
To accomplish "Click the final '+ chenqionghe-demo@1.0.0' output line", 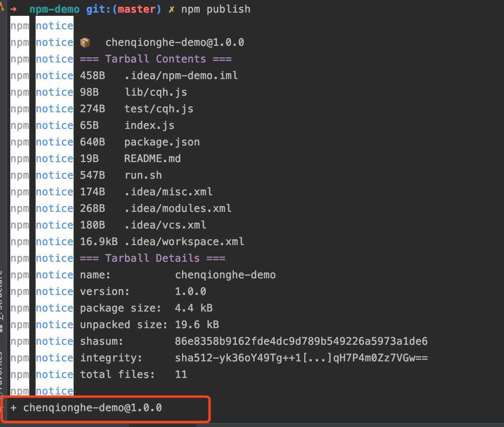I will point(86,408).
